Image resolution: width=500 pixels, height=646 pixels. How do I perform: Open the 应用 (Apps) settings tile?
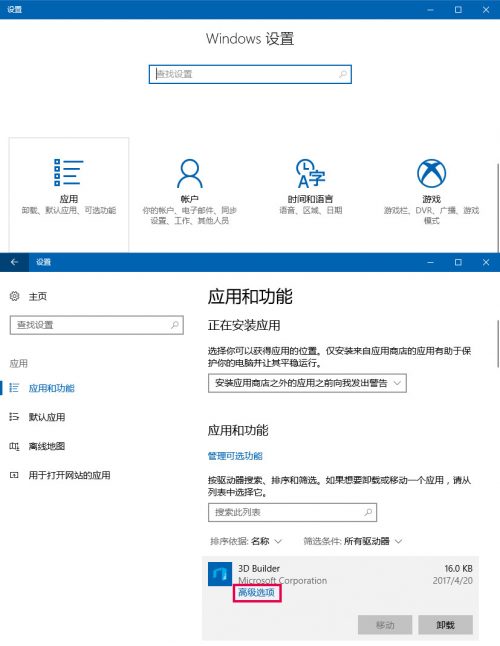pyautogui.click(x=69, y=194)
